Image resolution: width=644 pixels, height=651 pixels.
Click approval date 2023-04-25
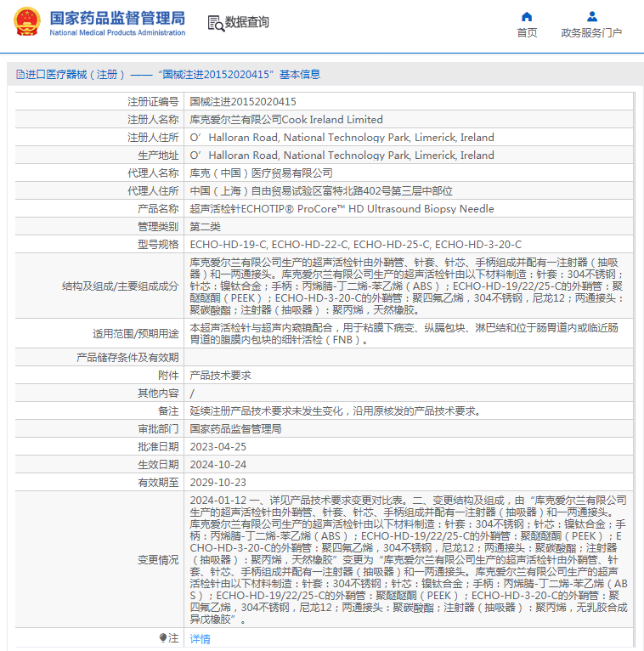218,447
